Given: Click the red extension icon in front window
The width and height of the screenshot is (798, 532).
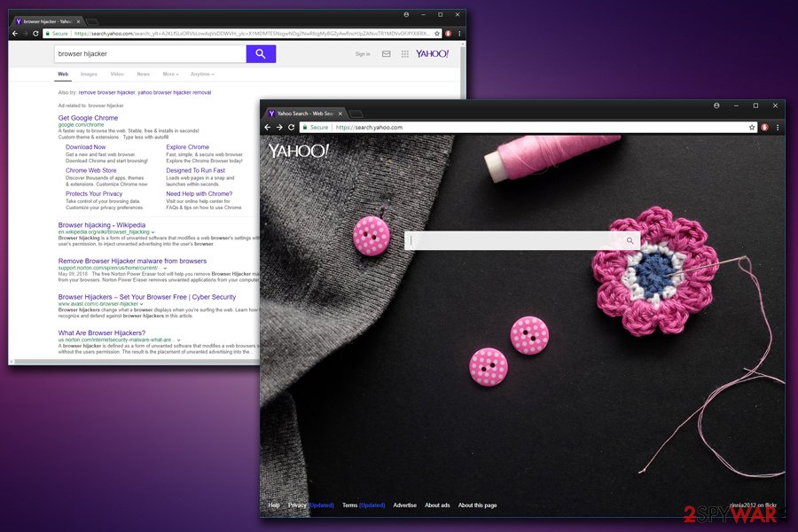Looking at the screenshot, I should pos(764,128).
